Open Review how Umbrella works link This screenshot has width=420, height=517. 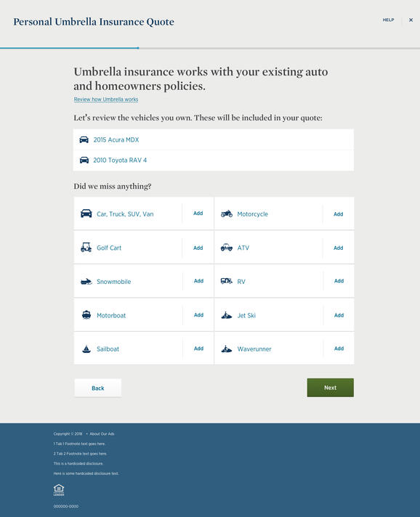pyautogui.click(x=106, y=99)
